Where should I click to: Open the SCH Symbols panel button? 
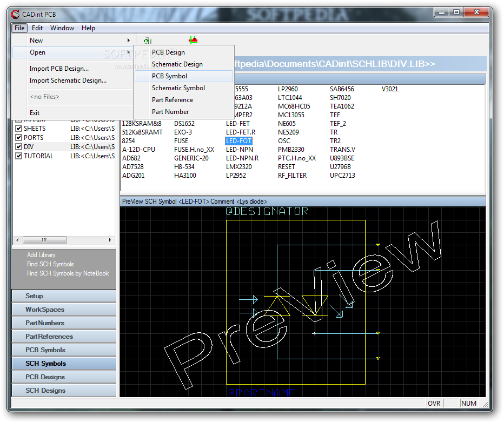click(x=64, y=364)
